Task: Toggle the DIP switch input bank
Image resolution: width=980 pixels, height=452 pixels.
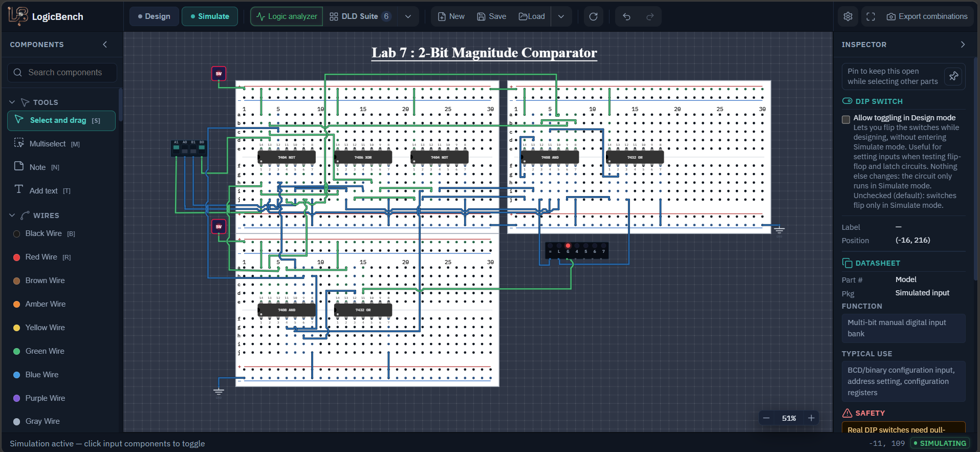Action: (188, 148)
